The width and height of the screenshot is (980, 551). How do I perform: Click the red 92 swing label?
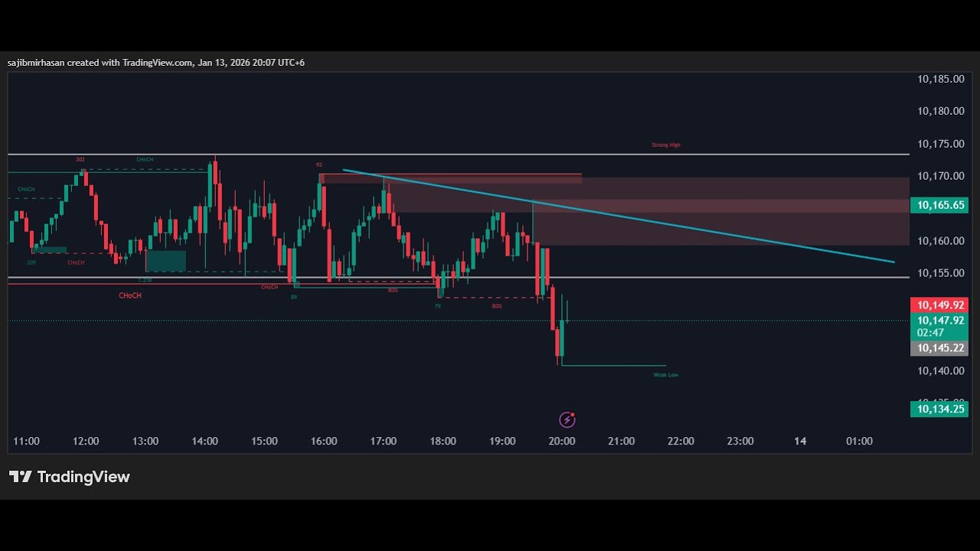click(x=318, y=165)
